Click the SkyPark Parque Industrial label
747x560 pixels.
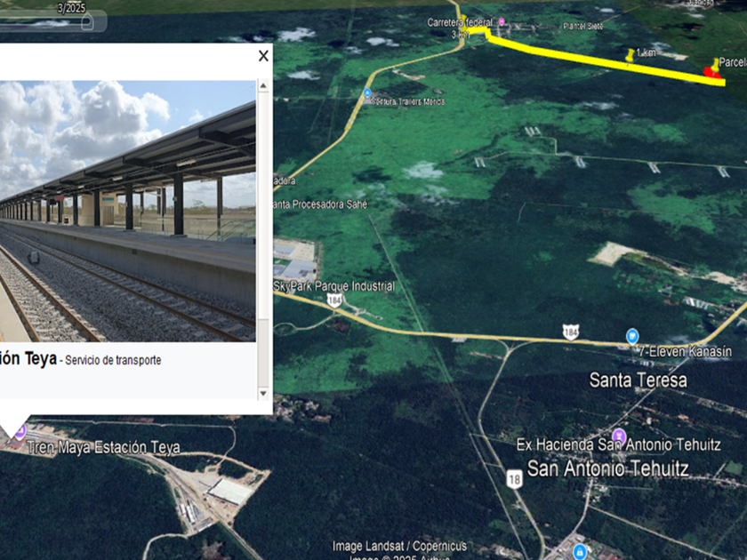click(x=334, y=286)
